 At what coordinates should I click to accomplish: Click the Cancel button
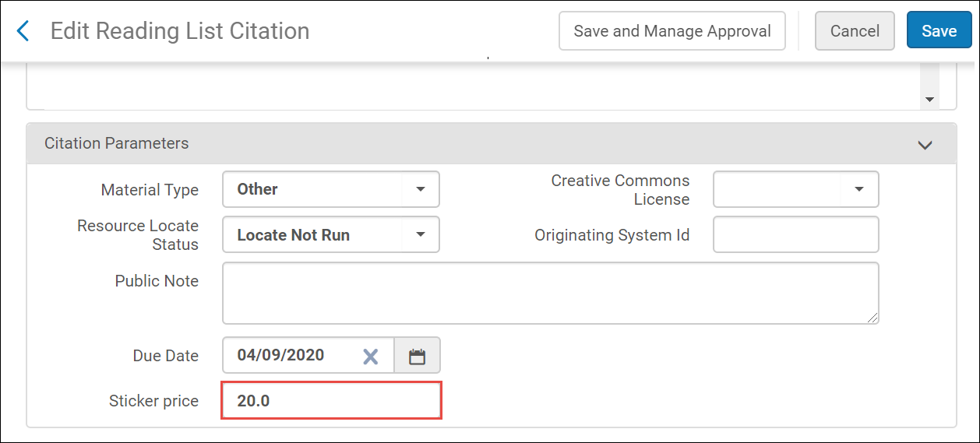pyautogui.click(x=855, y=31)
